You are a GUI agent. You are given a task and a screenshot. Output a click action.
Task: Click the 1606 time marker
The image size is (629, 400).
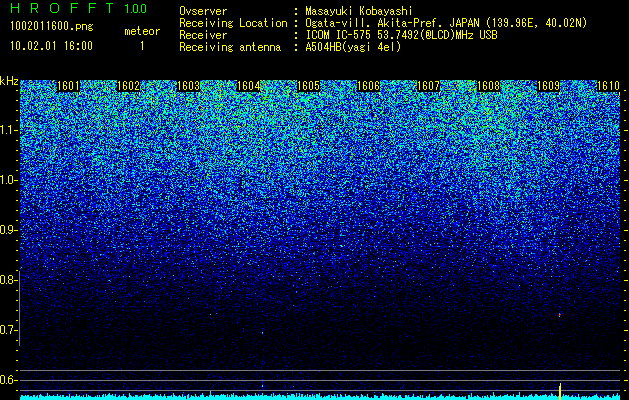(368, 86)
